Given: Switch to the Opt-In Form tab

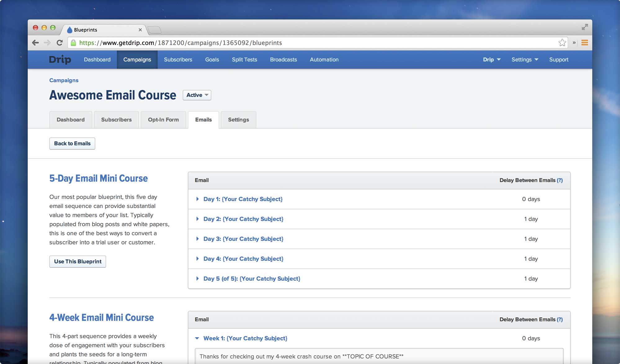Looking at the screenshot, I should (163, 120).
